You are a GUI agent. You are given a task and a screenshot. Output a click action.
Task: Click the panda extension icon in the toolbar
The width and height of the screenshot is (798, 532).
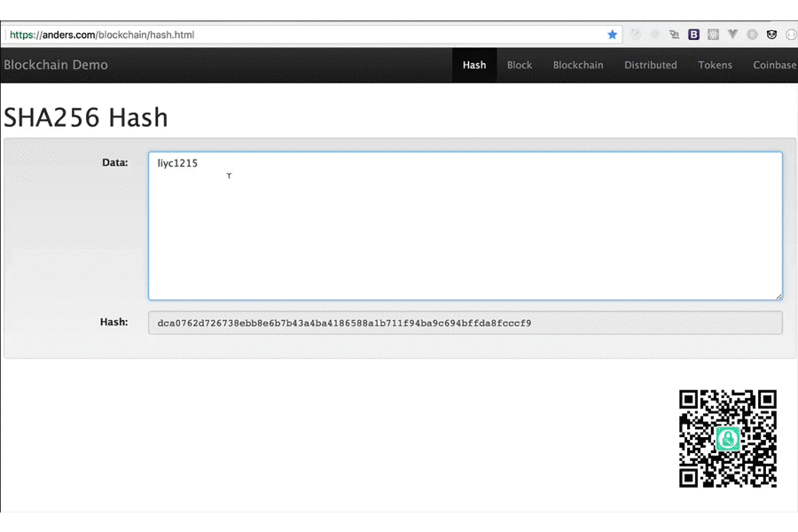click(772, 35)
